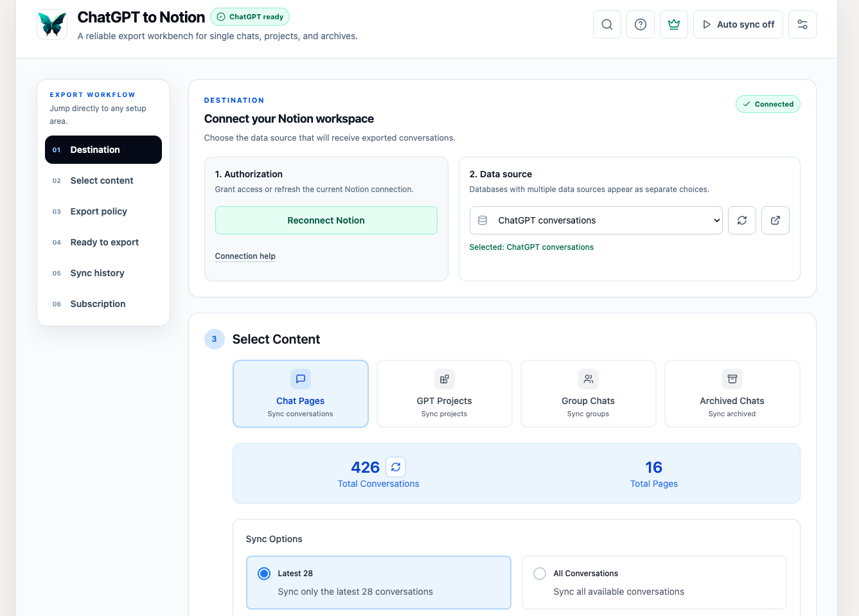Click '1. Authorization' heading

(x=249, y=174)
